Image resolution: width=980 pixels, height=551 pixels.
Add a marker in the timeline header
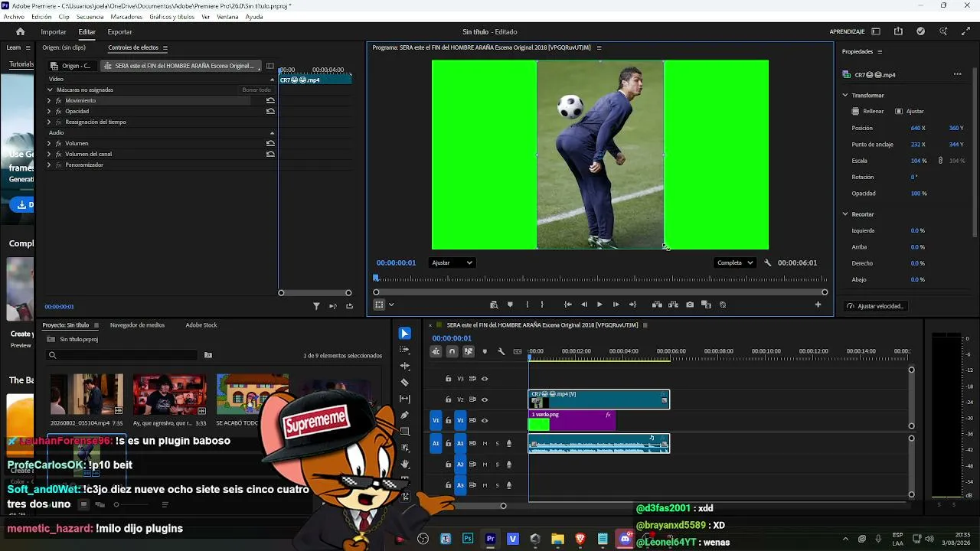pos(485,351)
